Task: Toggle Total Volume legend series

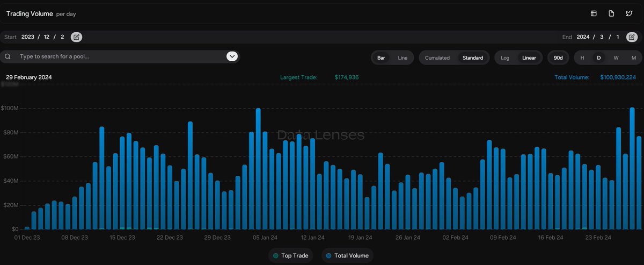Action: pos(347,255)
